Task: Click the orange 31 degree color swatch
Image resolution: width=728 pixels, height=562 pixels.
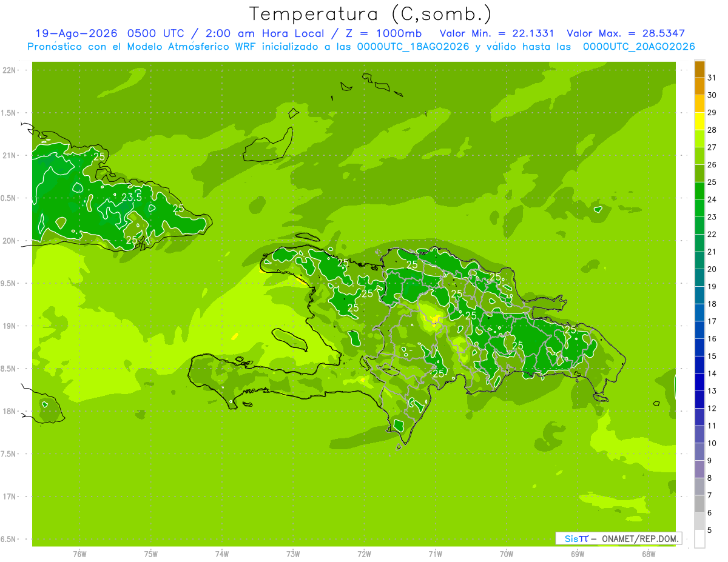Action: [x=699, y=69]
